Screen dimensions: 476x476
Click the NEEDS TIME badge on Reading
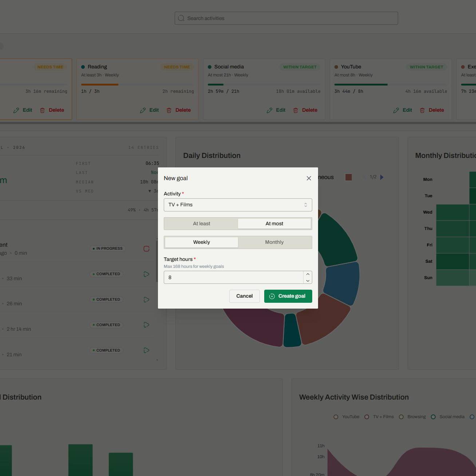177,67
